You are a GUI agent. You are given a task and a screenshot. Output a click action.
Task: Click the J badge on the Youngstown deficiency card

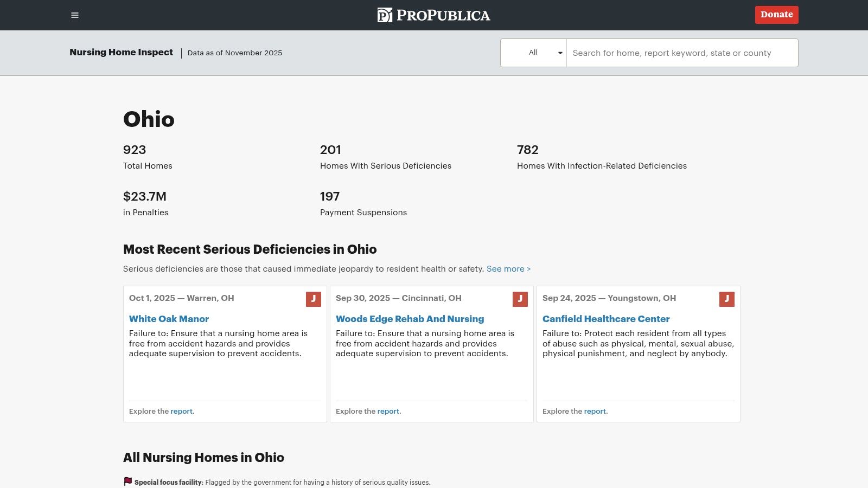[727, 299]
